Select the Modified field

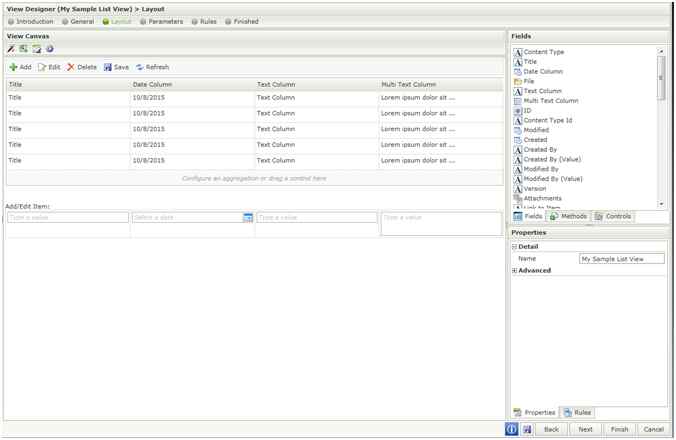pyautogui.click(x=531, y=130)
